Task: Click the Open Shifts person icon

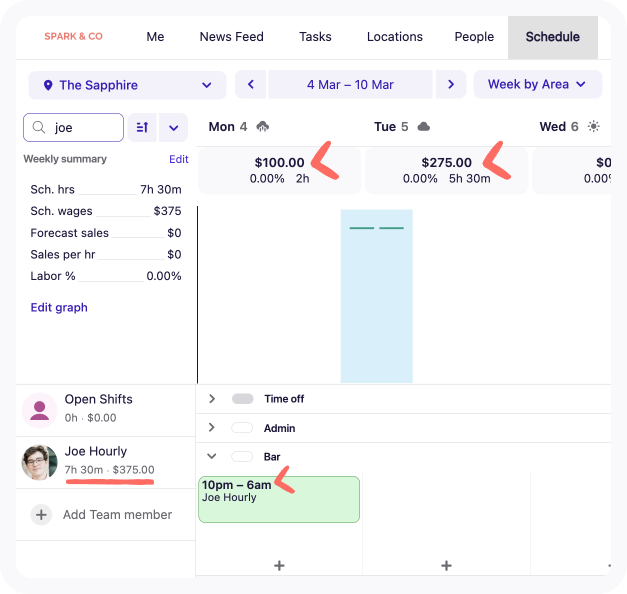Action: tap(39, 409)
